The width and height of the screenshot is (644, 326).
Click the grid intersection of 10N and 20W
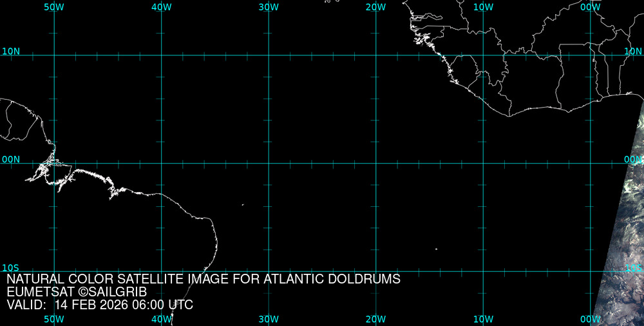pyautogui.click(x=375, y=55)
